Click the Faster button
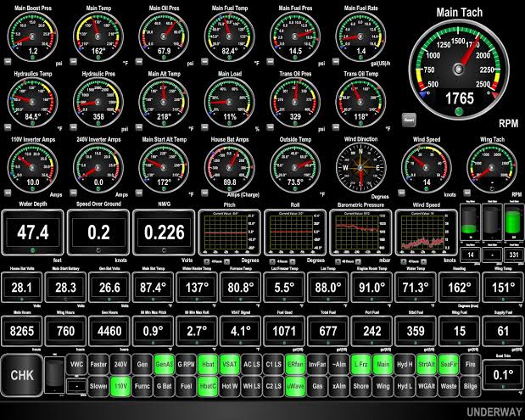 tap(98, 364)
